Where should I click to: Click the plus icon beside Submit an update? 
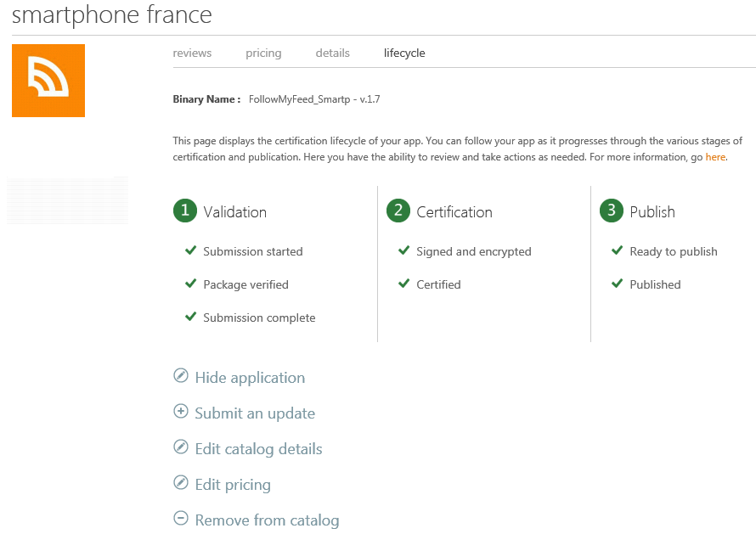click(x=181, y=411)
